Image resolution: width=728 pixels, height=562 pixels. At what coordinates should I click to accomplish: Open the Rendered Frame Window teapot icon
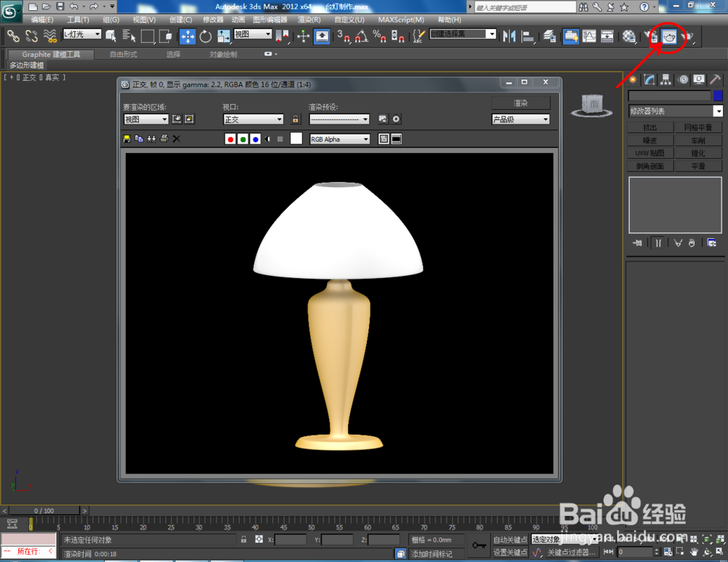[x=669, y=36]
